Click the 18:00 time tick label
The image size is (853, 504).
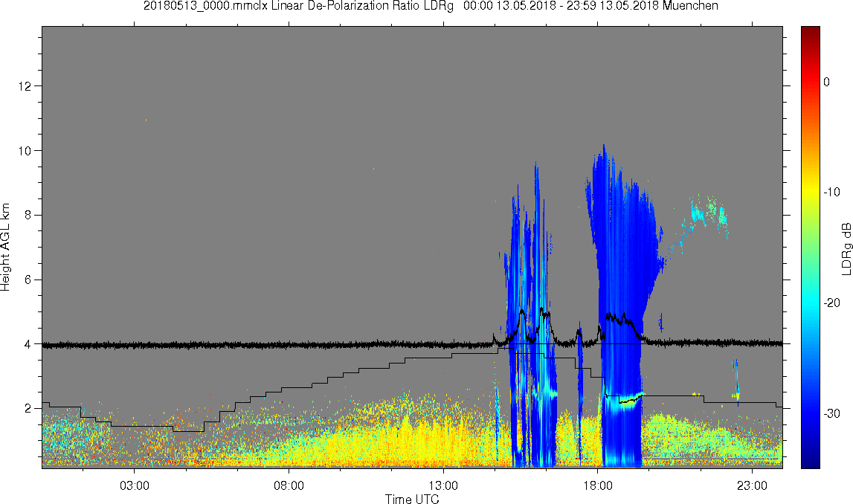click(x=598, y=485)
